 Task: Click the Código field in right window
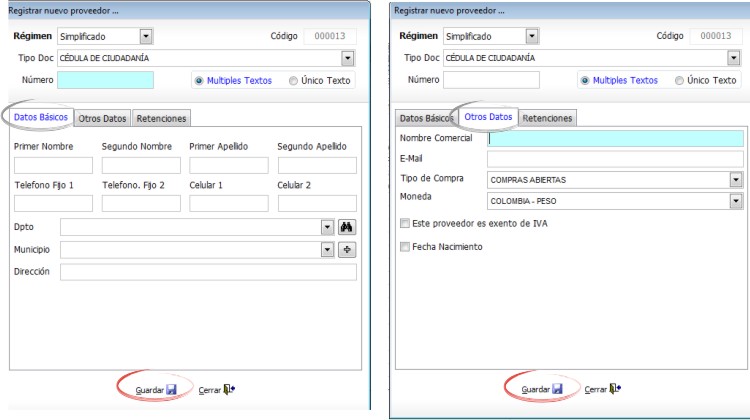click(716, 36)
